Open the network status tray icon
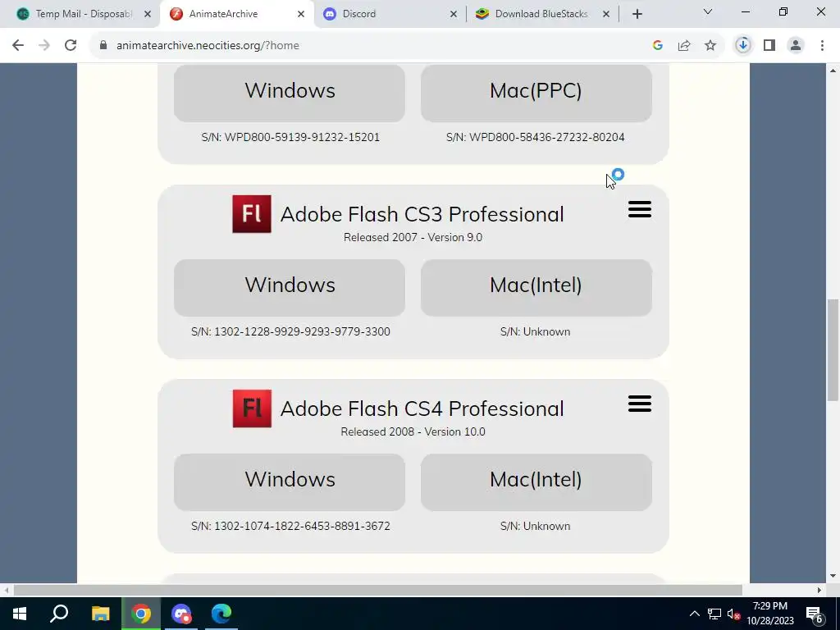 pos(714,614)
